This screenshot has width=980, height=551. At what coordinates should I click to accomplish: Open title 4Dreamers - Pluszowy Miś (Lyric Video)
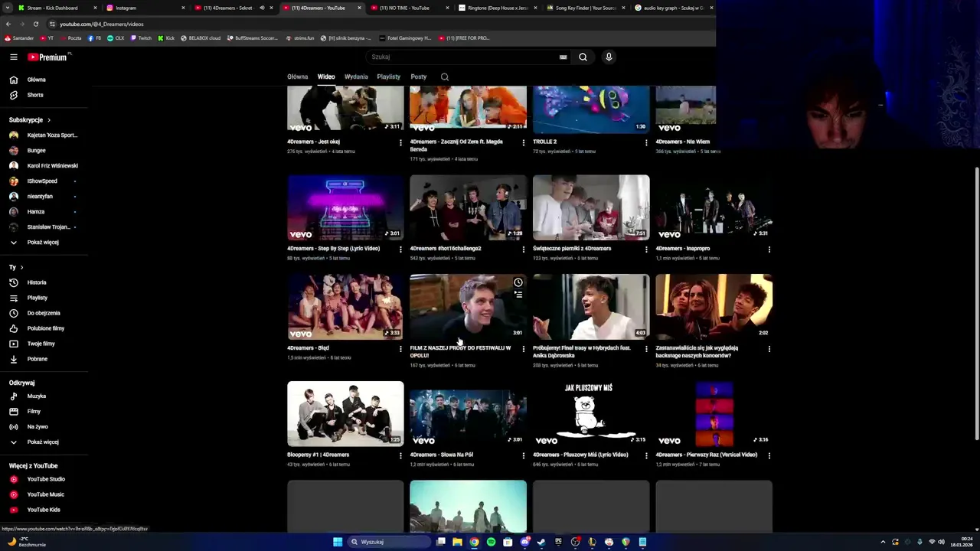tap(580, 455)
